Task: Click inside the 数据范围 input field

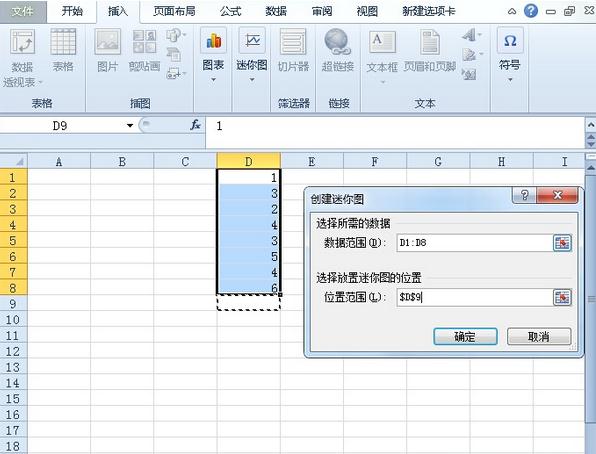Action: pos(474,243)
